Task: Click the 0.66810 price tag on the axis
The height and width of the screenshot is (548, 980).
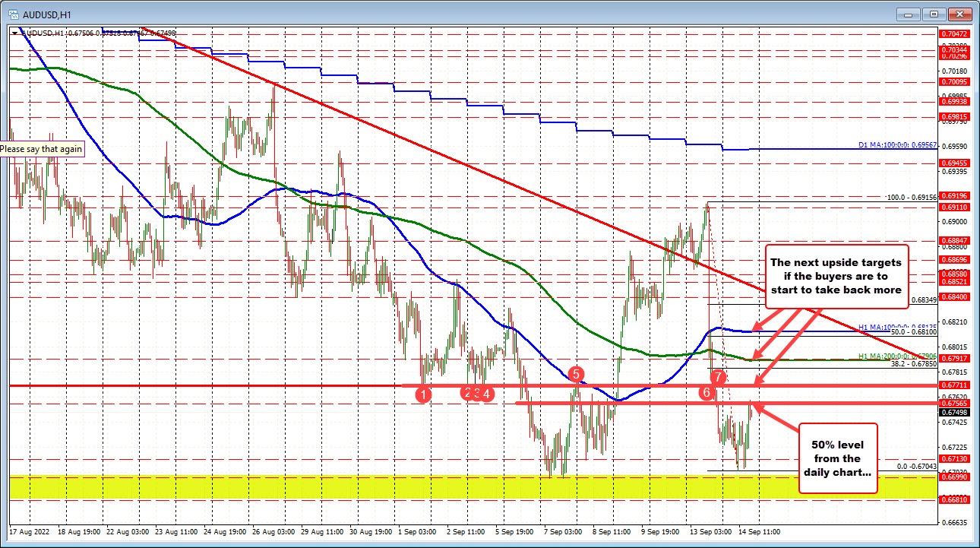Action: pyautogui.click(x=956, y=499)
